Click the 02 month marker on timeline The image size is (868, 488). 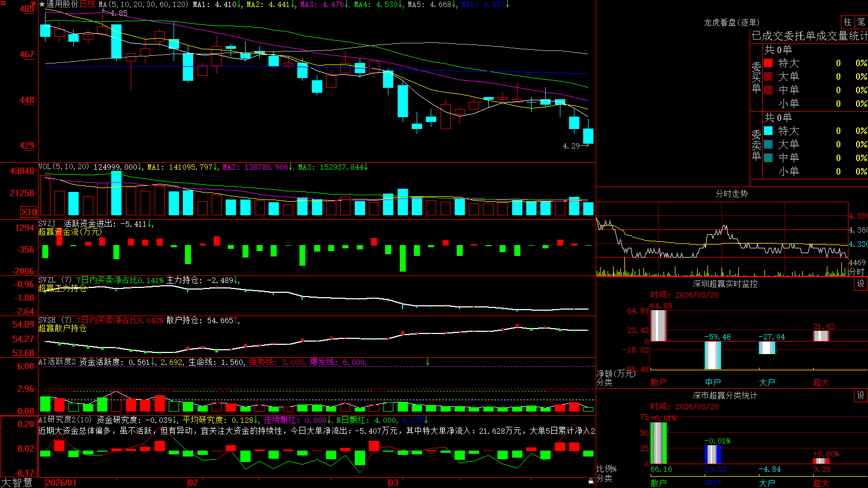[193, 483]
